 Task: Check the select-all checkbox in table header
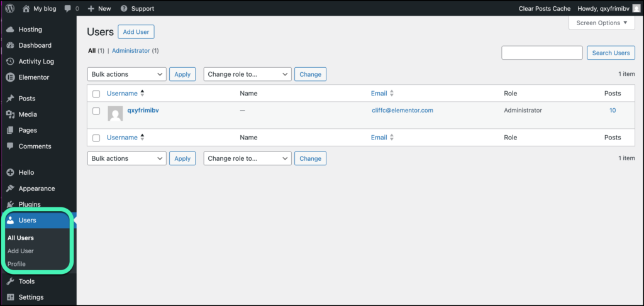96,94
